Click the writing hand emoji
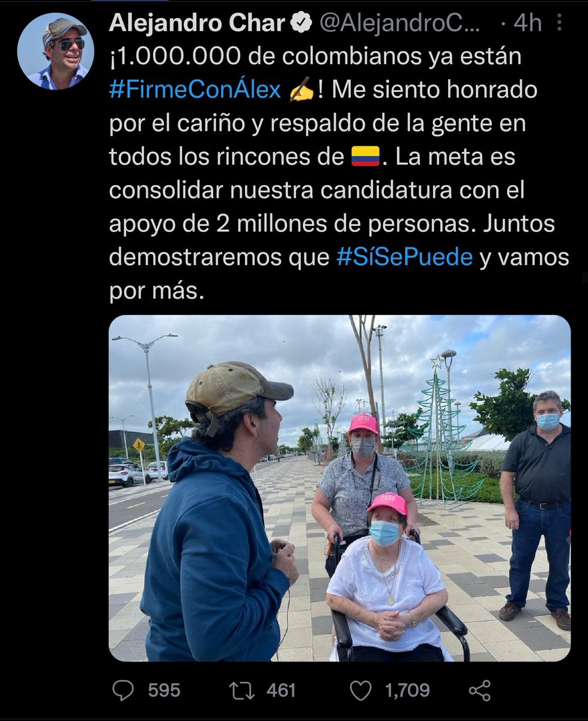Screen dimensions: 588x721 300,91
